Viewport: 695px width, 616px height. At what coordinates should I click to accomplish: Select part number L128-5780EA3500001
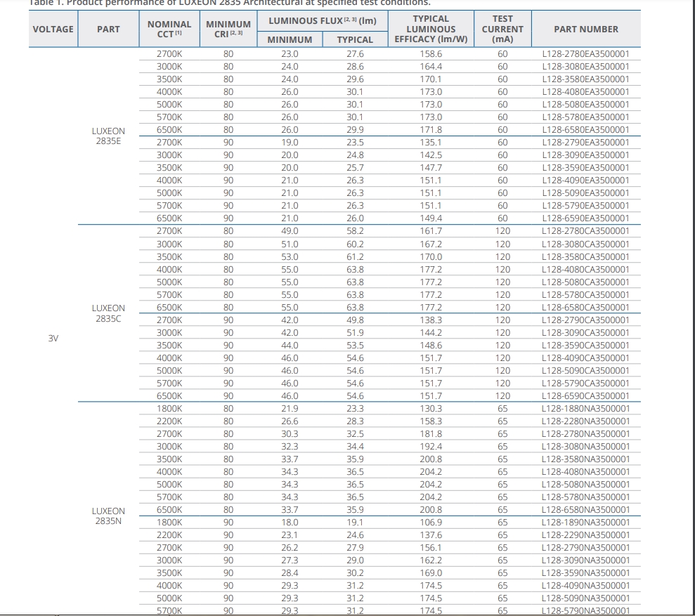pos(586,117)
